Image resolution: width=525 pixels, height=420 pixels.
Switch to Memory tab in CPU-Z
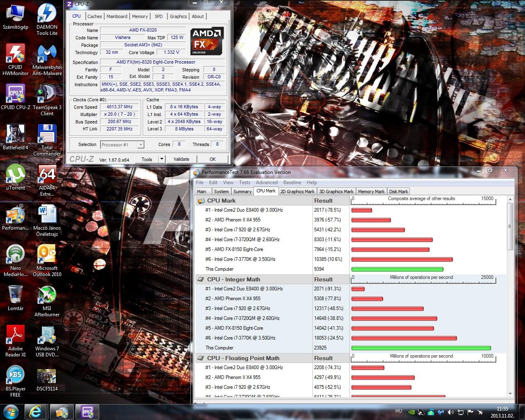coord(140,16)
